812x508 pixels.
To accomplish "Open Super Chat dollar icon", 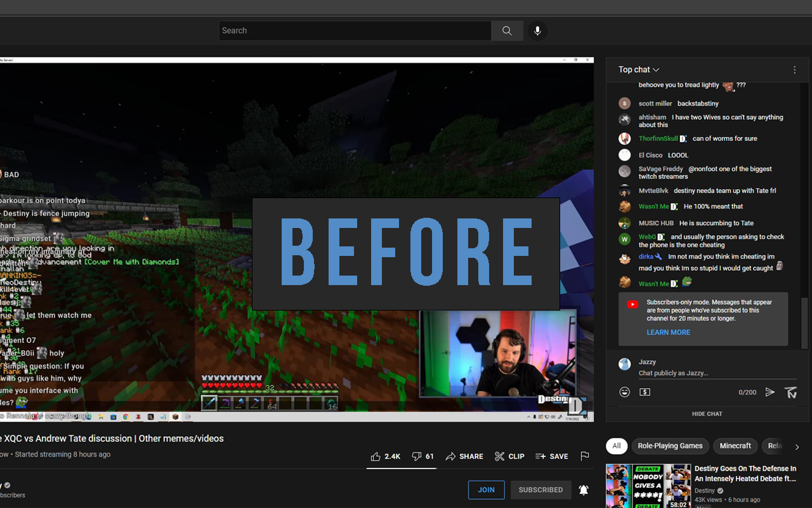I will 645,392.
